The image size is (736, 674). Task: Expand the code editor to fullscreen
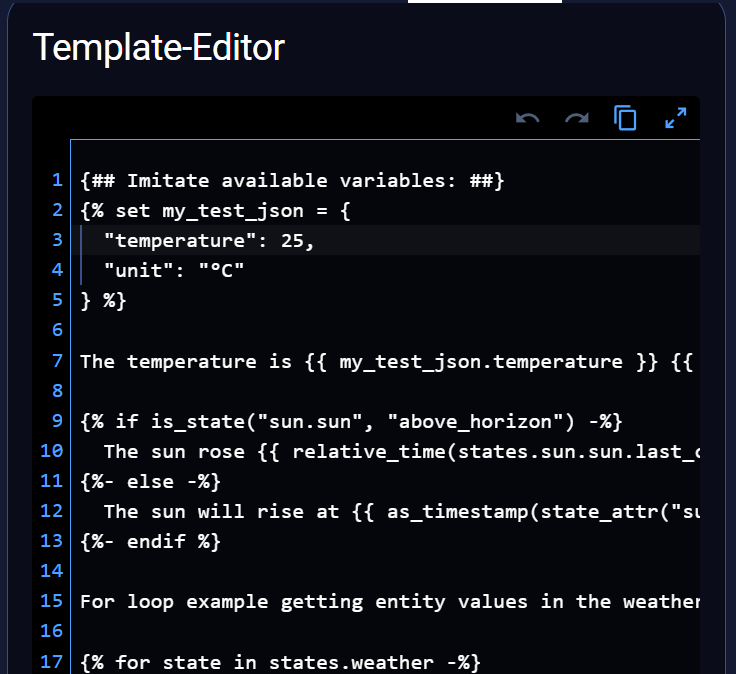675,118
